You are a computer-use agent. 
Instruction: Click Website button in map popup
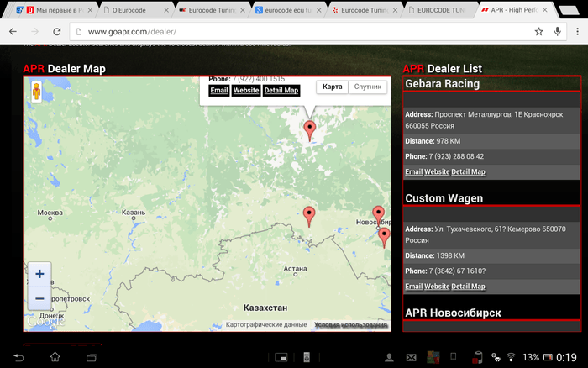click(246, 91)
